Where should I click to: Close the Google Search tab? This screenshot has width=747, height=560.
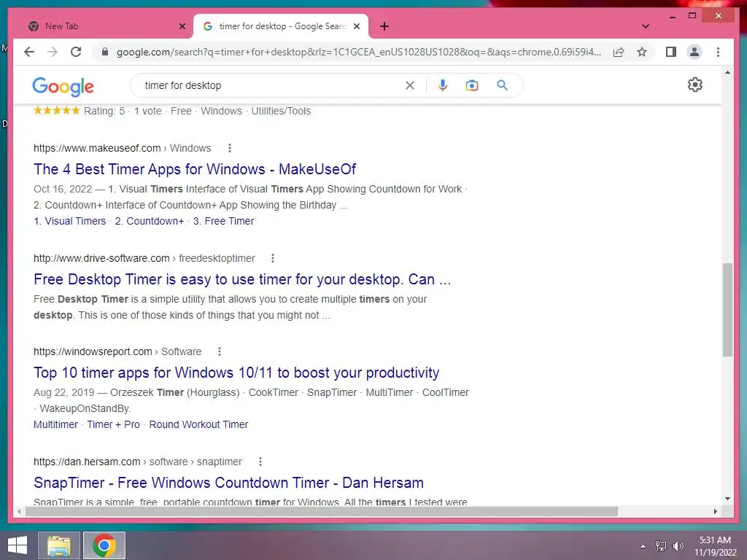[356, 26]
